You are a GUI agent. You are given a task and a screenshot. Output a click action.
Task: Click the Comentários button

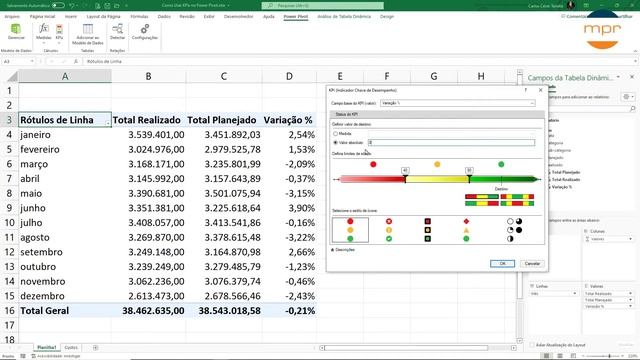pos(573,16)
